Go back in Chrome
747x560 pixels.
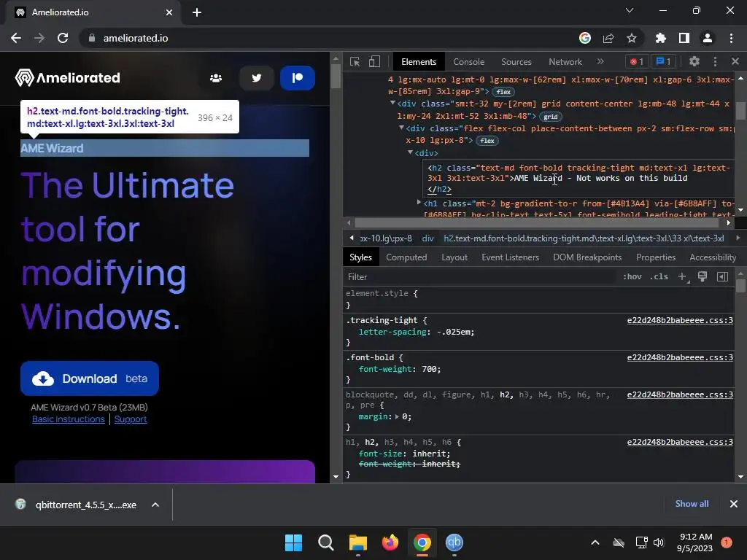pyautogui.click(x=16, y=38)
